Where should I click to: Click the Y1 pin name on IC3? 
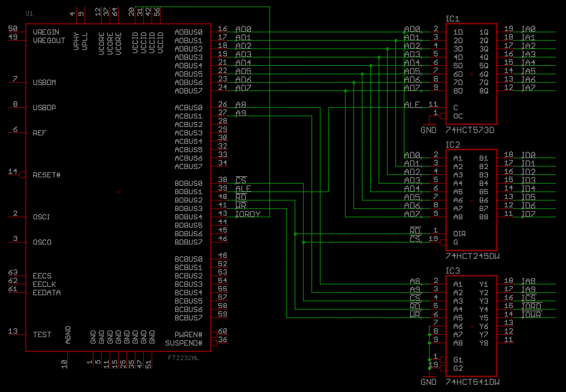484,284
